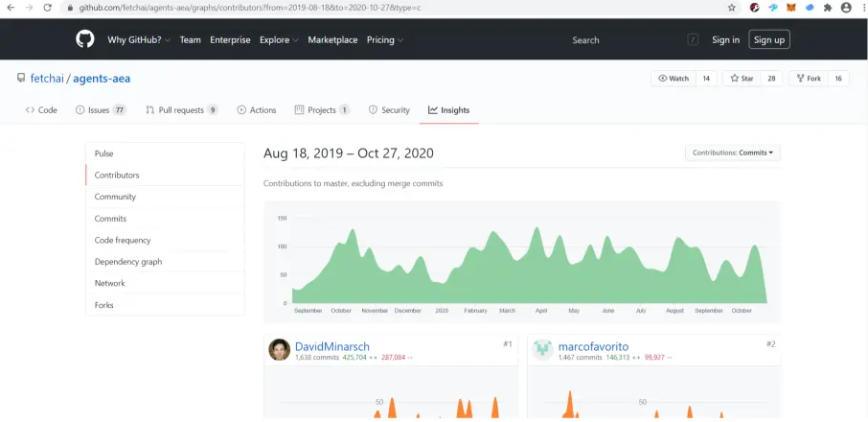Image resolution: width=868 pixels, height=422 pixels.
Task: Reload the page with refresh icon
Action: click(x=48, y=8)
